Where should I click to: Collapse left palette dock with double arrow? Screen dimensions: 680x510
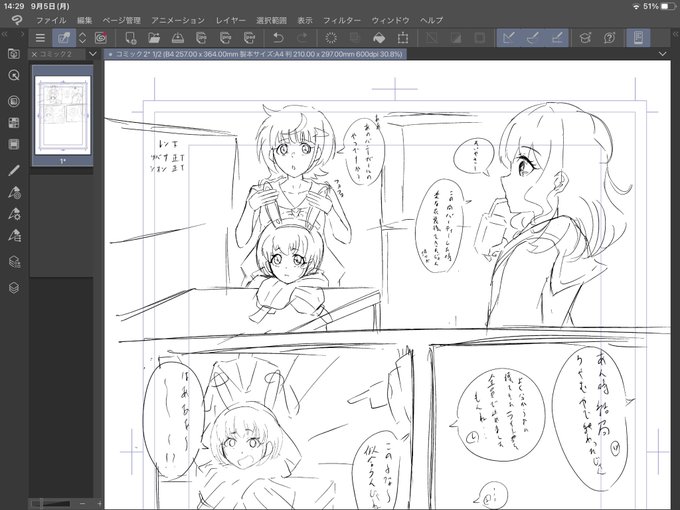(x=4, y=34)
